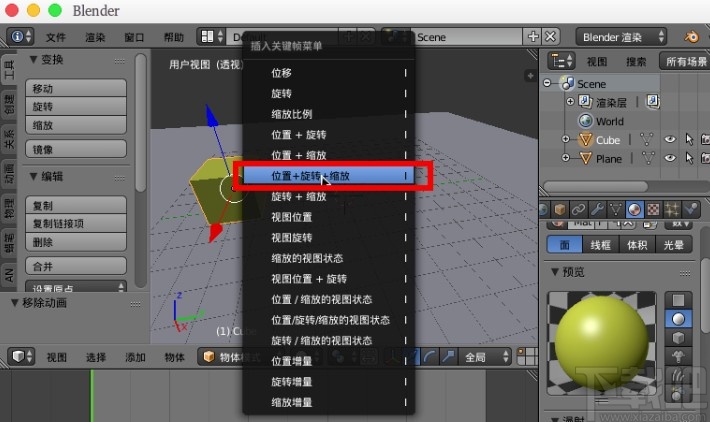The height and width of the screenshot is (422, 710).
Task: Collapse the 编辑 tool panel
Action: [33, 177]
